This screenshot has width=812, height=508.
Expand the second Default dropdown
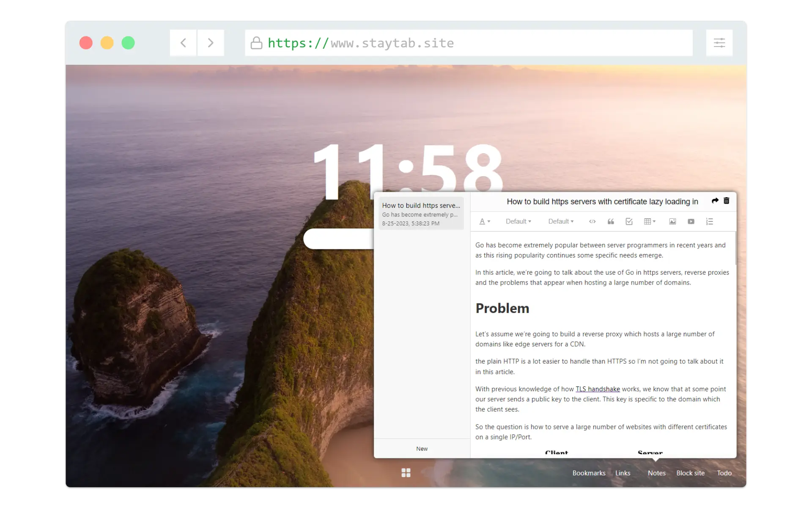click(x=561, y=221)
